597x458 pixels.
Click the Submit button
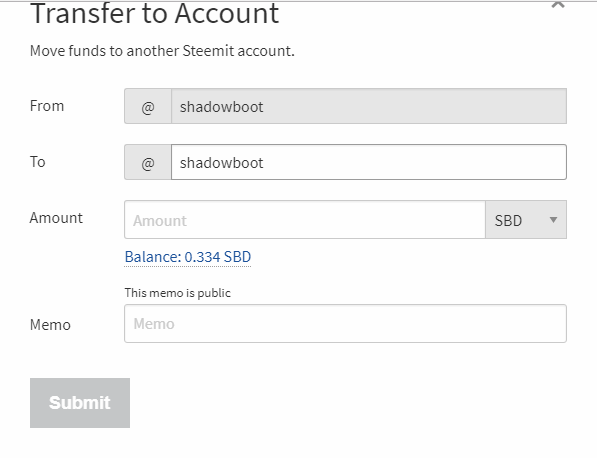(80, 403)
